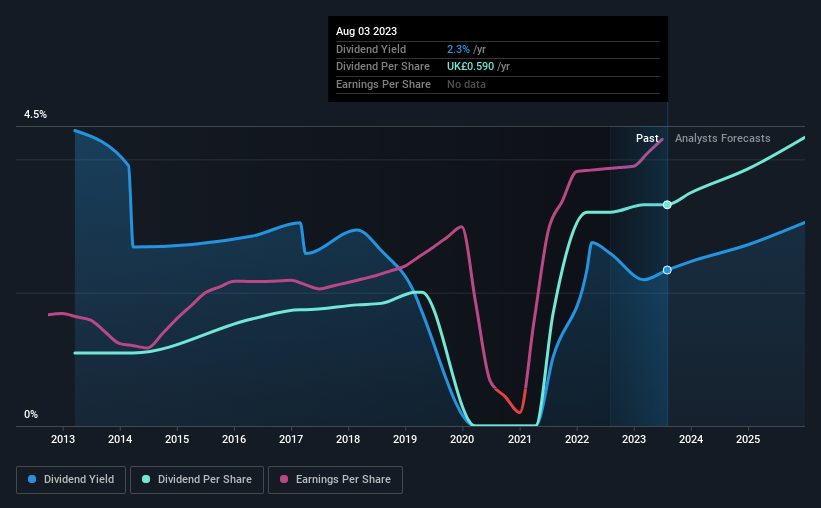Toggle the Dividend Per Share legend button

point(197,480)
